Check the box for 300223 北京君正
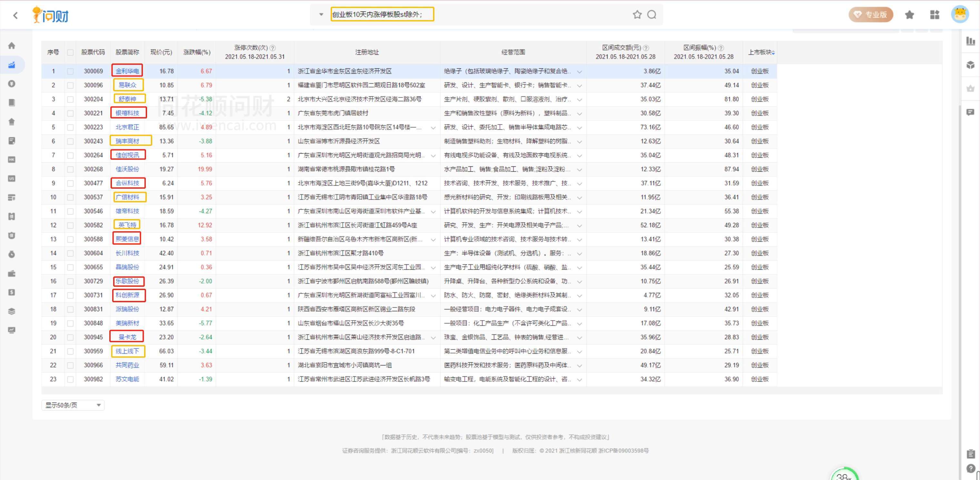This screenshot has height=480, width=980. click(70, 127)
